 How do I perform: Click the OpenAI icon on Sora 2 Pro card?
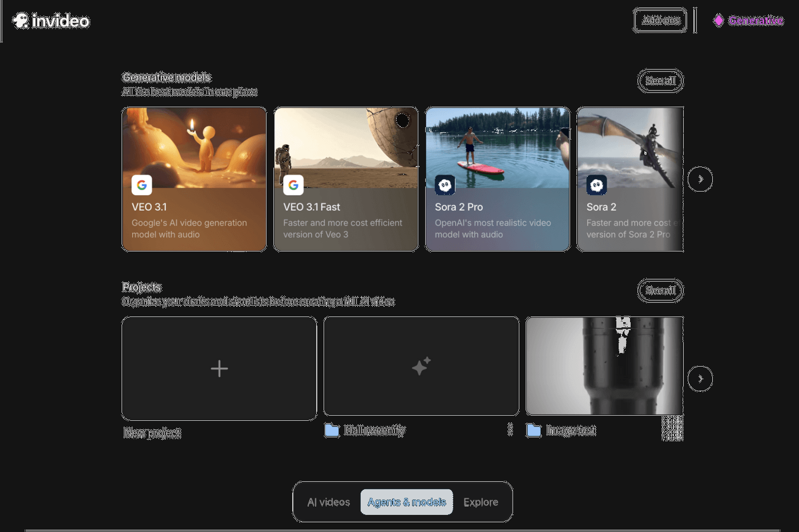pos(445,185)
